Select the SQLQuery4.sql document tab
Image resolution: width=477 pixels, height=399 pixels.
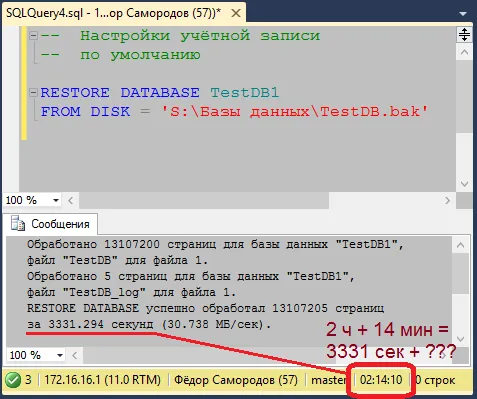(x=113, y=13)
